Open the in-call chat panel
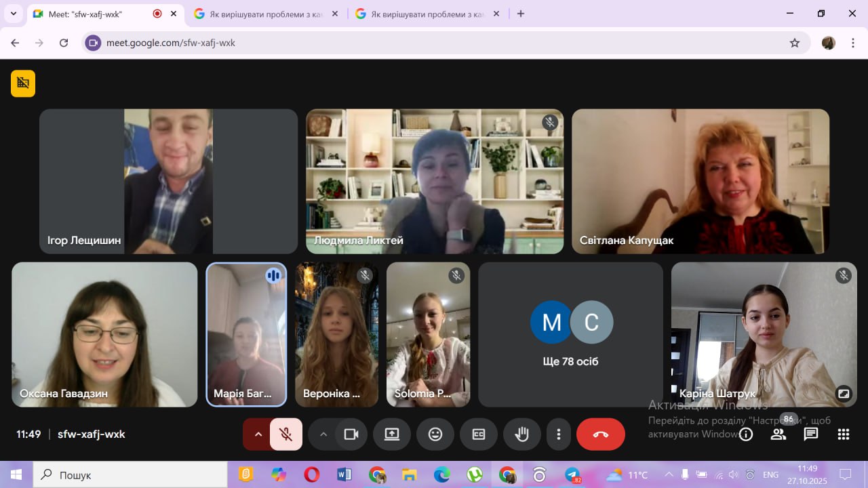 point(811,434)
